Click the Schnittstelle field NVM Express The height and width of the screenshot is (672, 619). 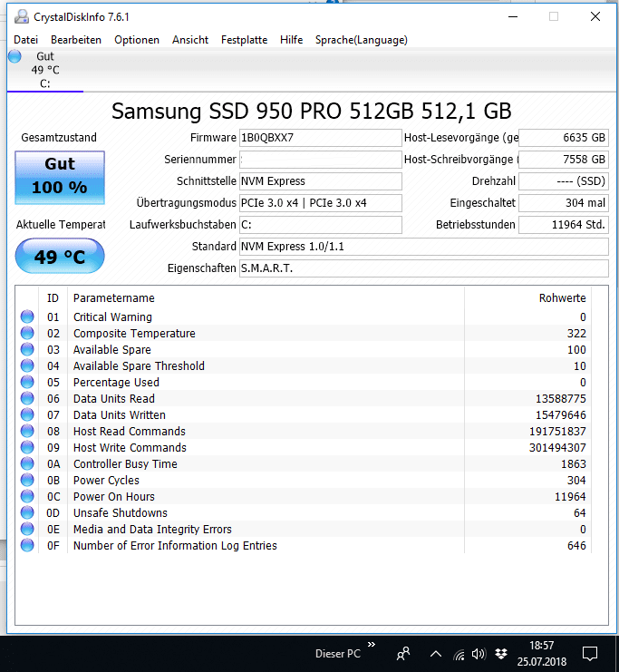[x=321, y=181]
